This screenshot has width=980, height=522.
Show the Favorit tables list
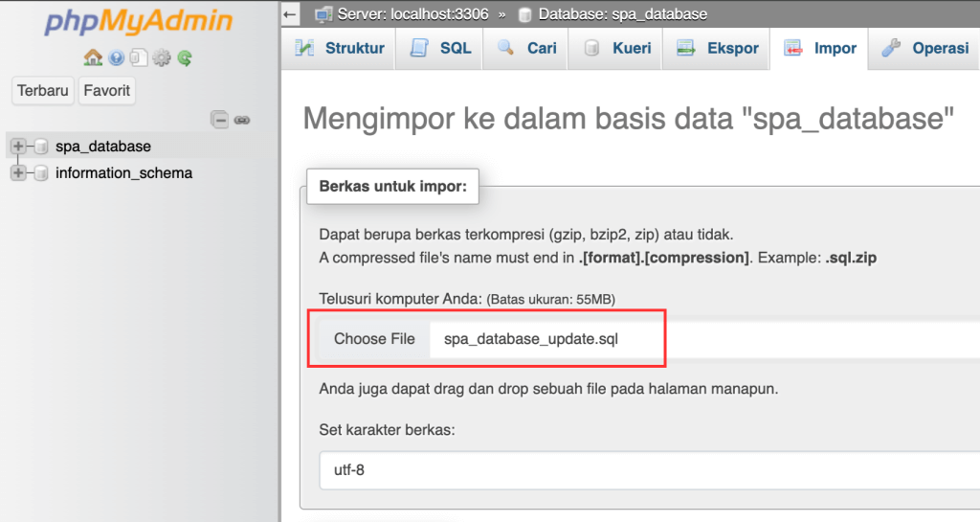[107, 91]
